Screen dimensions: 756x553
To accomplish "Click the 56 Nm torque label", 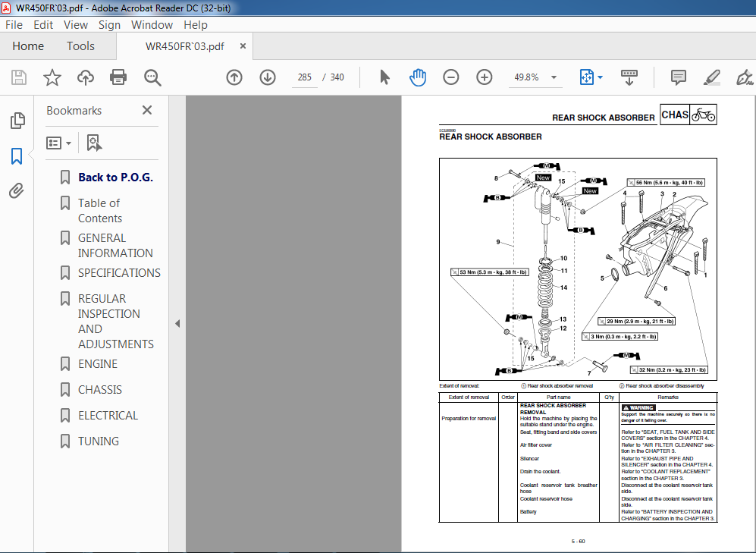I will tap(666, 183).
